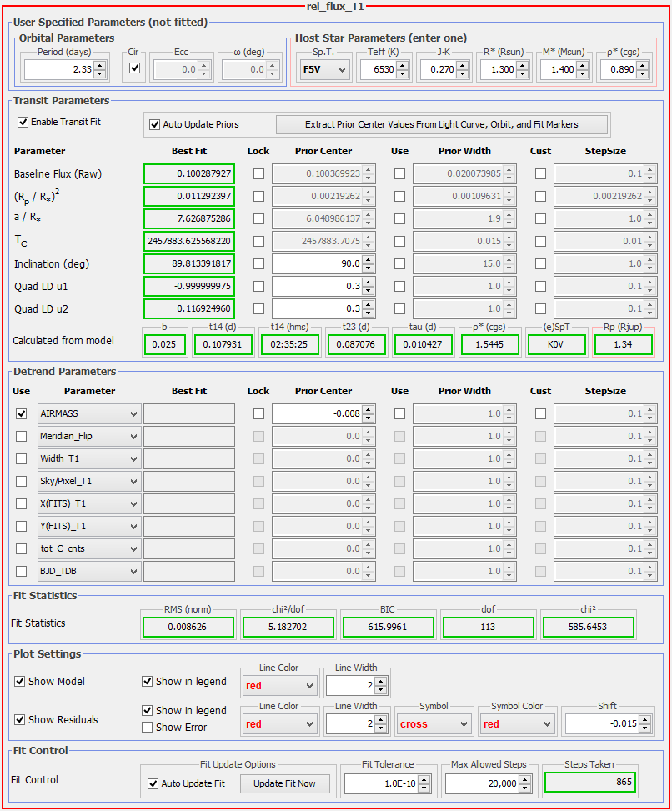The image size is (672, 811).
Task: Expand the residuals Symbol cross dropdown
Action: tap(433, 724)
